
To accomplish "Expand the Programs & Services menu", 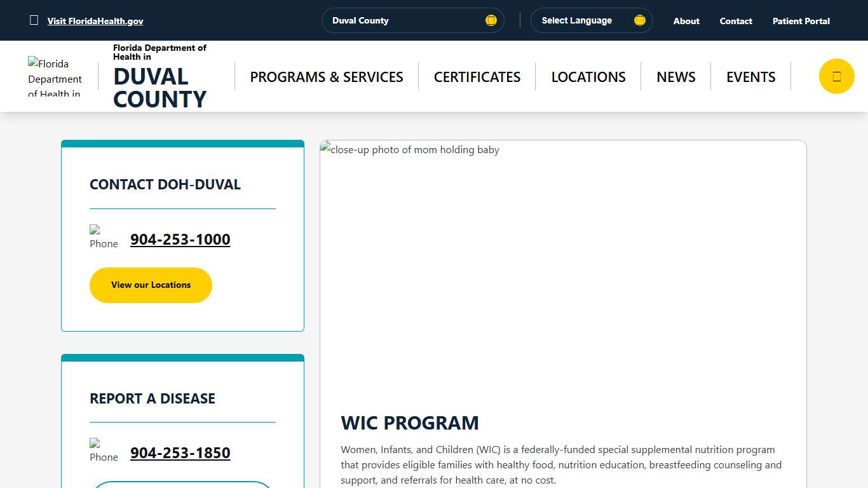I will 327,77.
